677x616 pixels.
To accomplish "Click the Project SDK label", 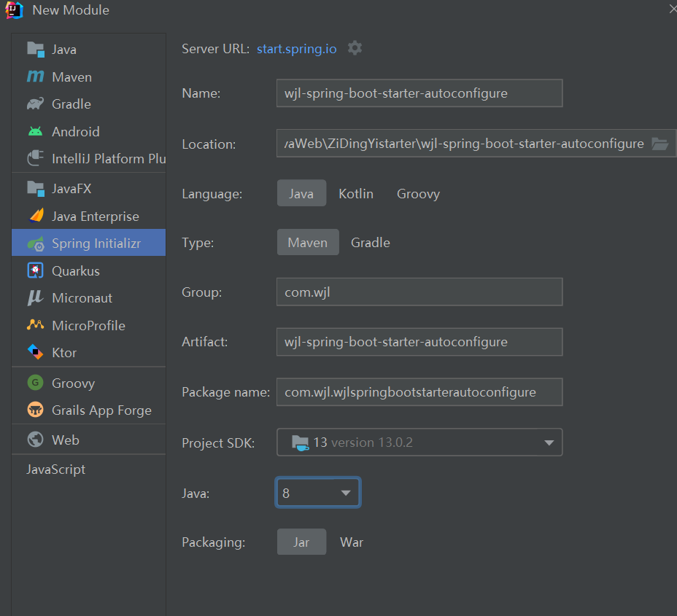I will [x=218, y=443].
